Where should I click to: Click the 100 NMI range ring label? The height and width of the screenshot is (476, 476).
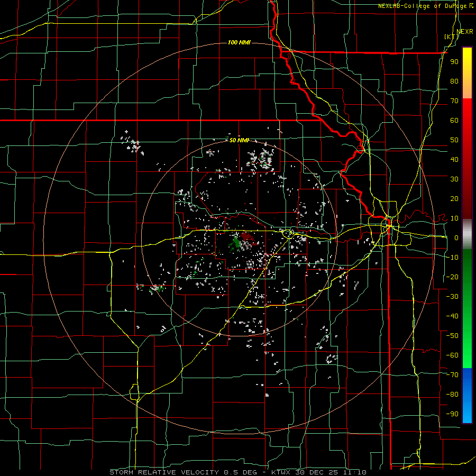click(x=239, y=42)
